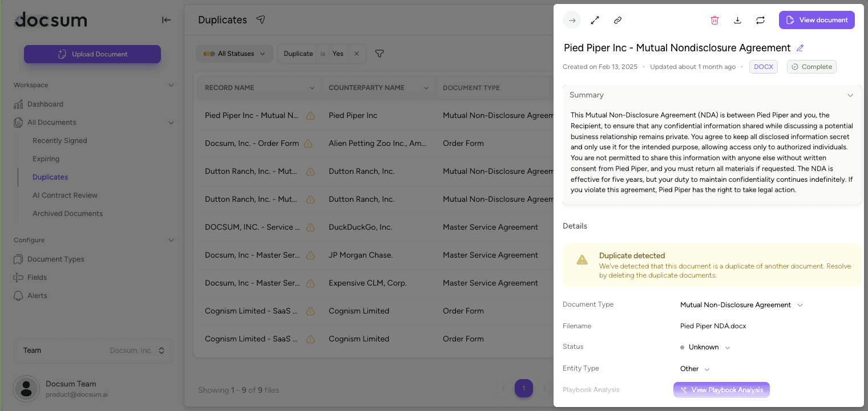Click the JP Morgan Chase. counterparty cell
The width and height of the screenshot is (868, 411).
(x=361, y=255)
